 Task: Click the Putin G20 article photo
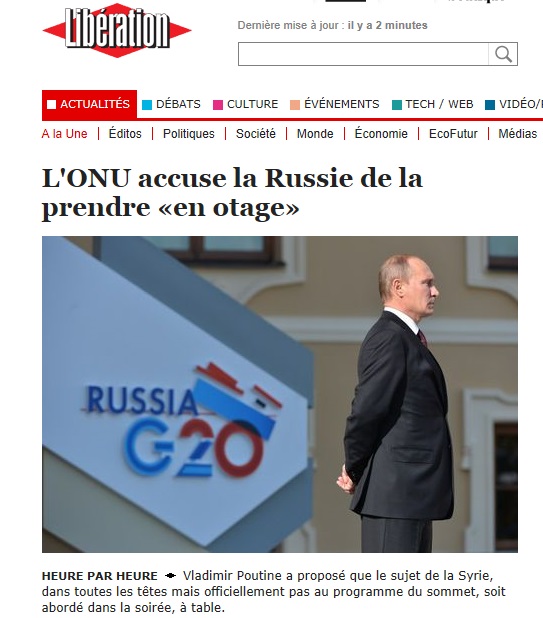280,394
